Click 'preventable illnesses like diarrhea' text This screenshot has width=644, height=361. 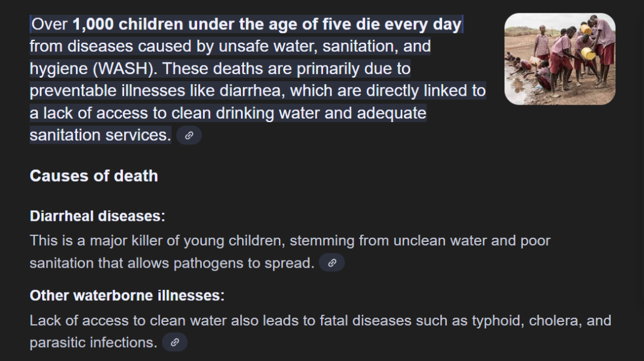157,91
